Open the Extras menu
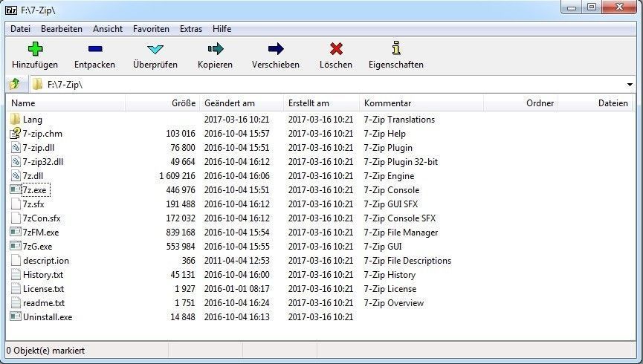The image size is (643, 364). 191,29
